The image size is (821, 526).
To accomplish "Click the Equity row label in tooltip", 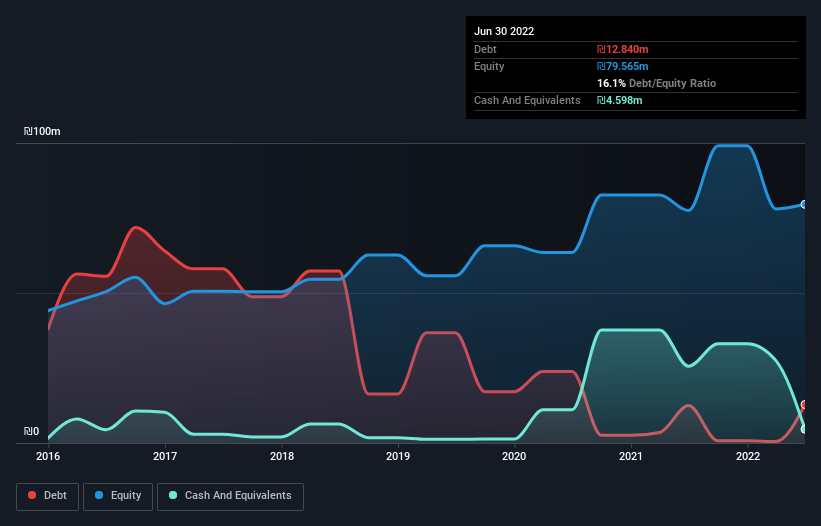I will point(489,66).
